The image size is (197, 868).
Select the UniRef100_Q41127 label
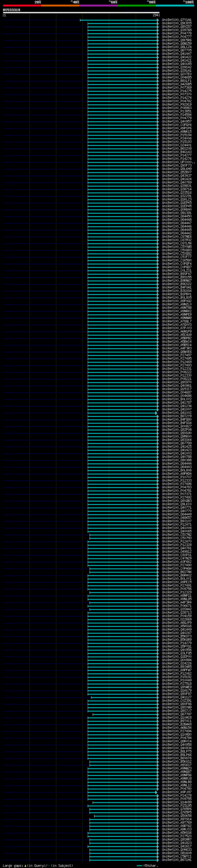click(176, 697)
